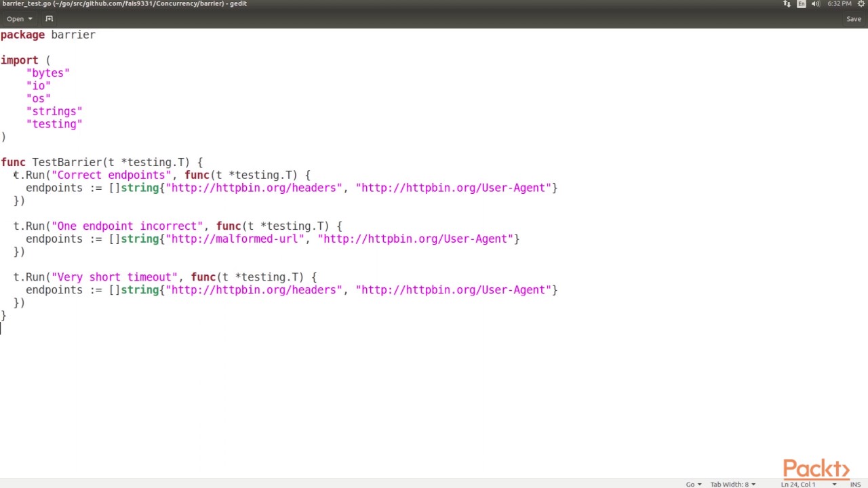Toggle the INS insert mode indicator
This screenshot has height=488, width=868.
(x=855, y=484)
